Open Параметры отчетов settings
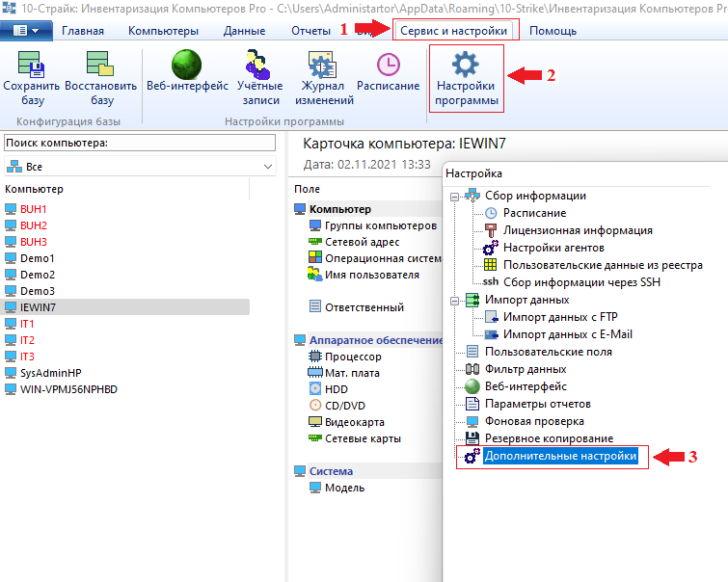This screenshot has width=728, height=582. [x=538, y=404]
